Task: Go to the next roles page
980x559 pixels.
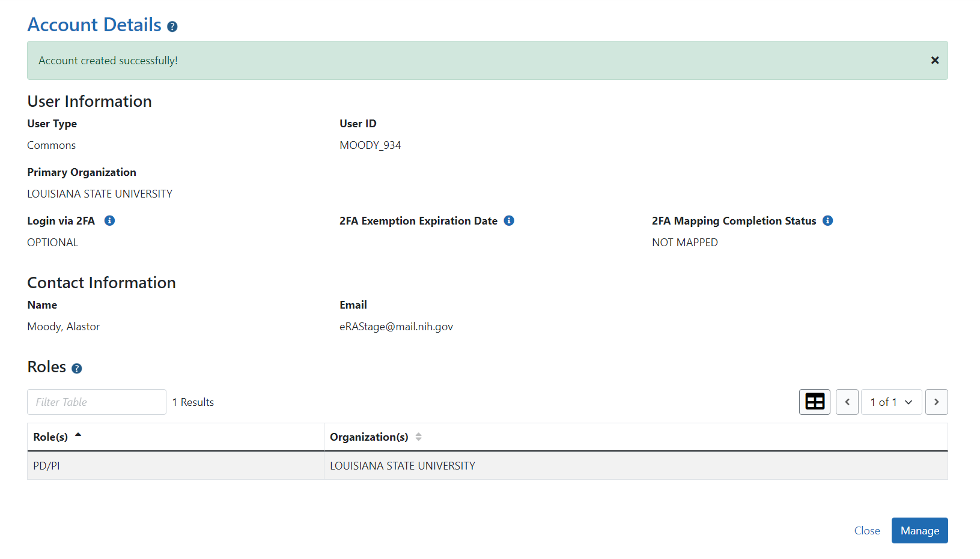Action: (936, 402)
